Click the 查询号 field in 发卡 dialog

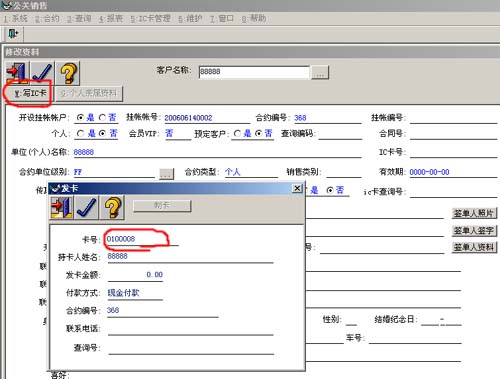(x=191, y=348)
